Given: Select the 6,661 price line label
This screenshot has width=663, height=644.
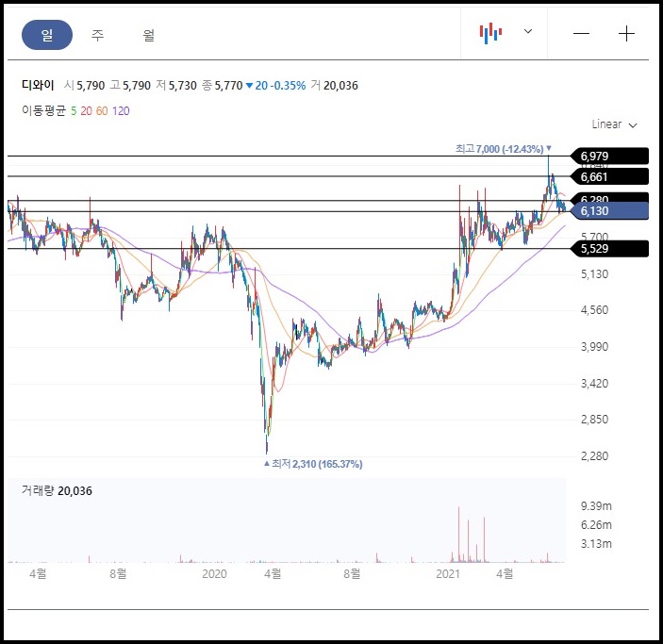Looking at the screenshot, I should (609, 176).
